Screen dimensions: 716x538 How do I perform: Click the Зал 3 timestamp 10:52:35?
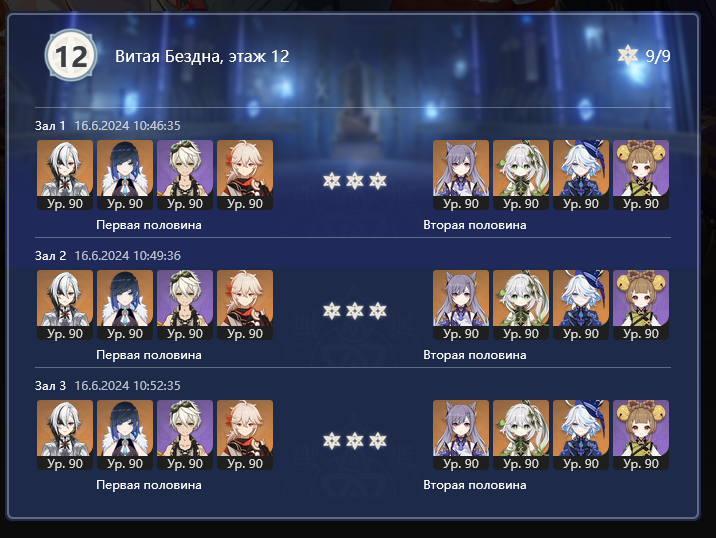pos(127,385)
